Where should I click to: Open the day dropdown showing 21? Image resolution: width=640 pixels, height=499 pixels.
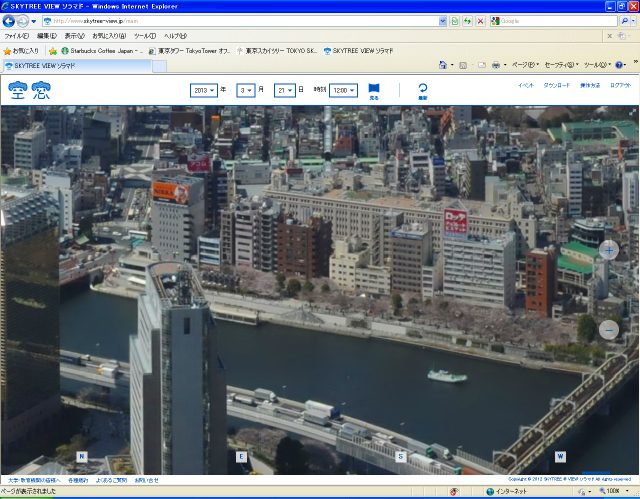coord(283,90)
